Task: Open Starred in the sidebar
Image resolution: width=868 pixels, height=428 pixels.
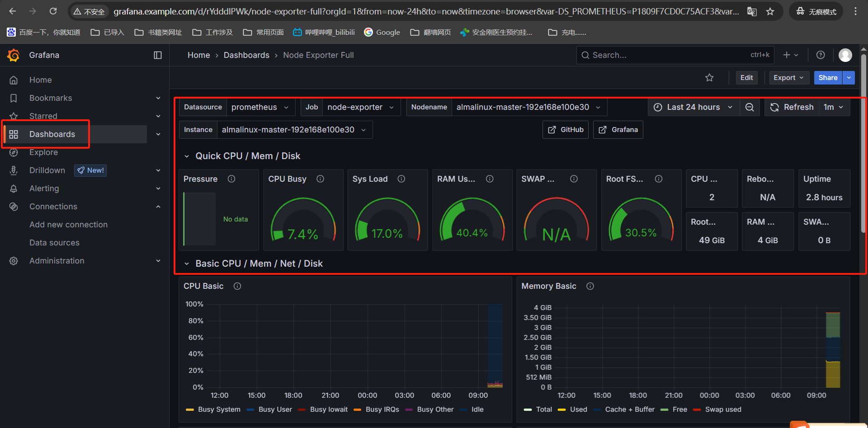Action: 43,116
